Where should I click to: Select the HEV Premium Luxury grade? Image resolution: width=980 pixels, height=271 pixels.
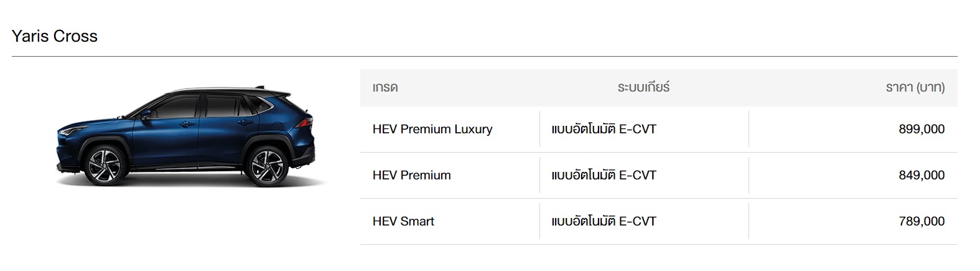(432, 130)
